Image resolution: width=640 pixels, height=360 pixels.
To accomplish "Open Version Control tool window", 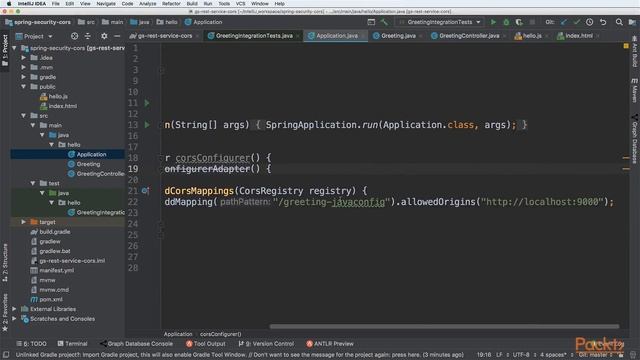I will coord(266,344).
